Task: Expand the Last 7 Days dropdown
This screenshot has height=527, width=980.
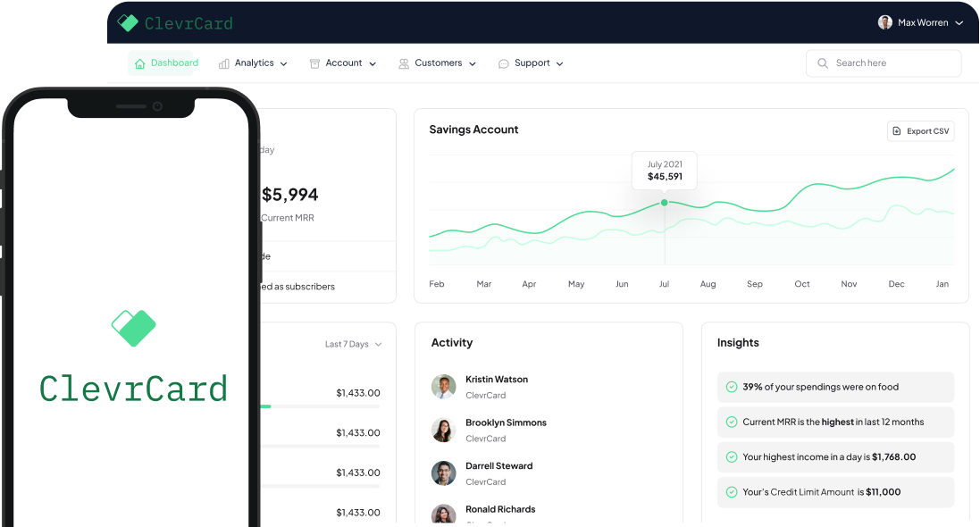Action: point(353,343)
